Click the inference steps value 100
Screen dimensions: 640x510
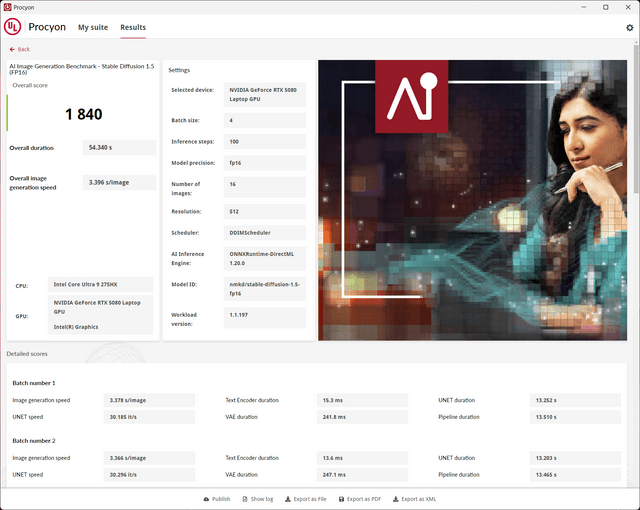(x=264, y=142)
